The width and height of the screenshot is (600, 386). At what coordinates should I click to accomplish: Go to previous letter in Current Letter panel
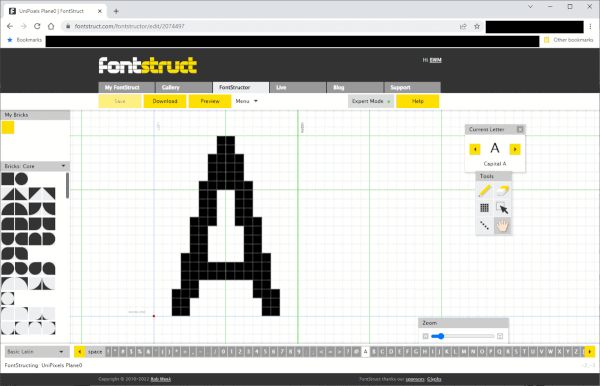(475, 149)
